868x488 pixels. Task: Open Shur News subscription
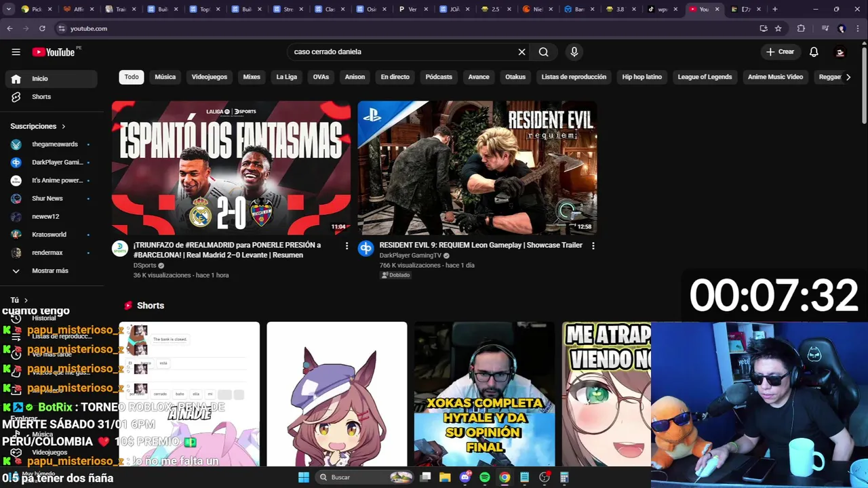coord(52,199)
